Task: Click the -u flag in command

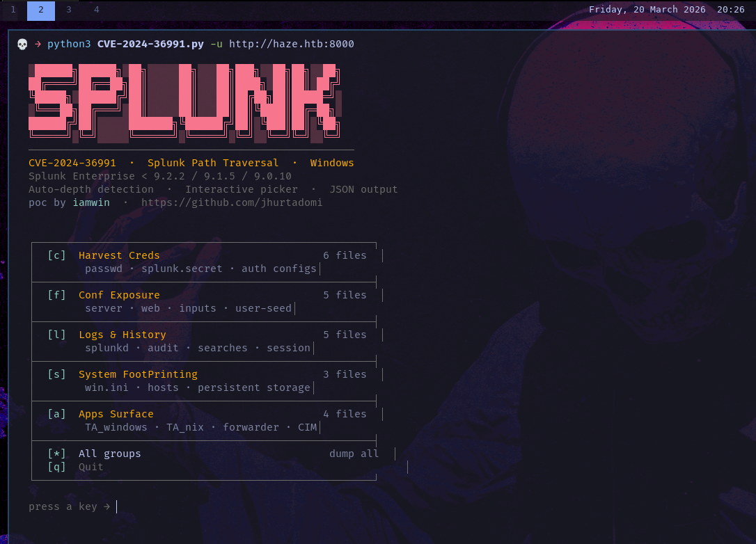Action: click(x=216, y=44)
